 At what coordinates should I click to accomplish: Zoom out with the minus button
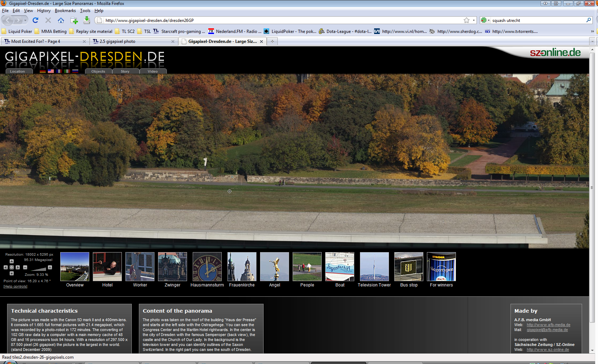(x=25, y=267)
